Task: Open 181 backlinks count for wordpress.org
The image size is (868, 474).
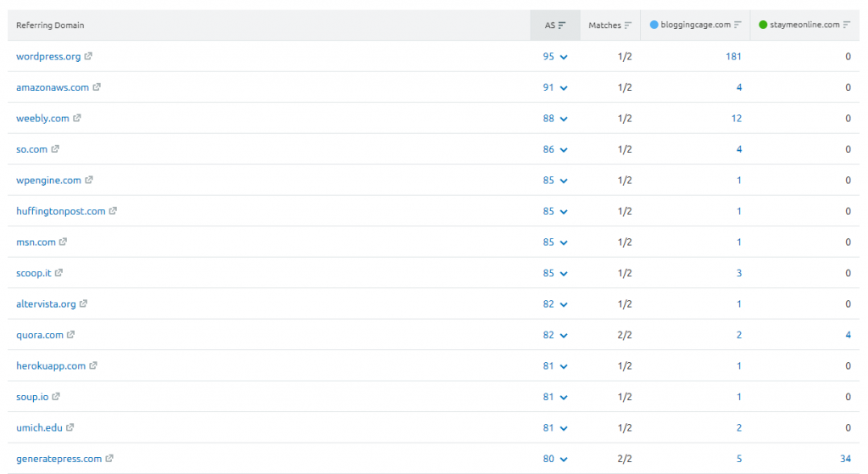Action: [733, 57]
